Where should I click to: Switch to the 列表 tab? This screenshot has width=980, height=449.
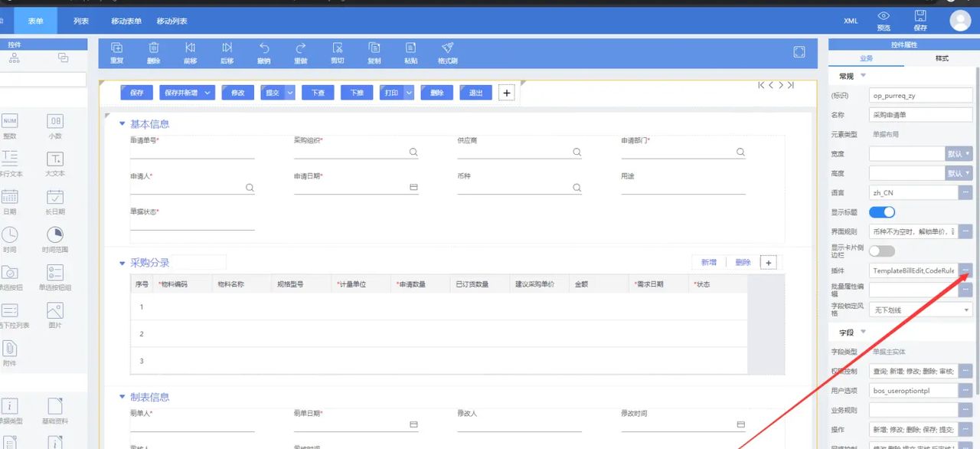pos(81,21)
